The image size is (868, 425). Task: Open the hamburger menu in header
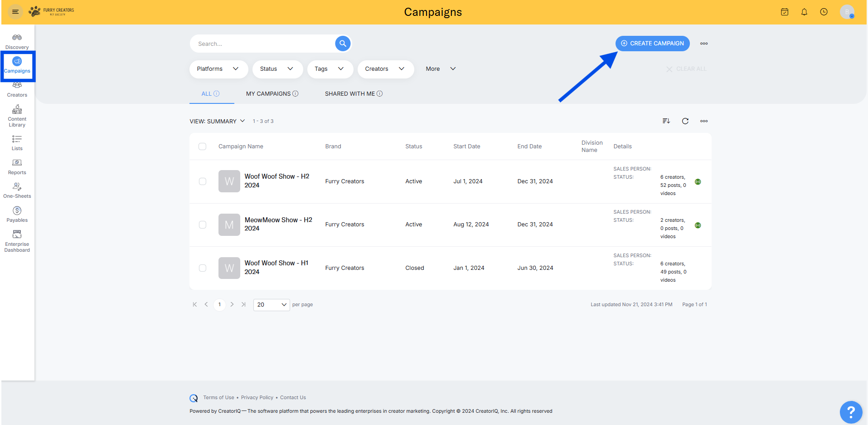(15, 12)
